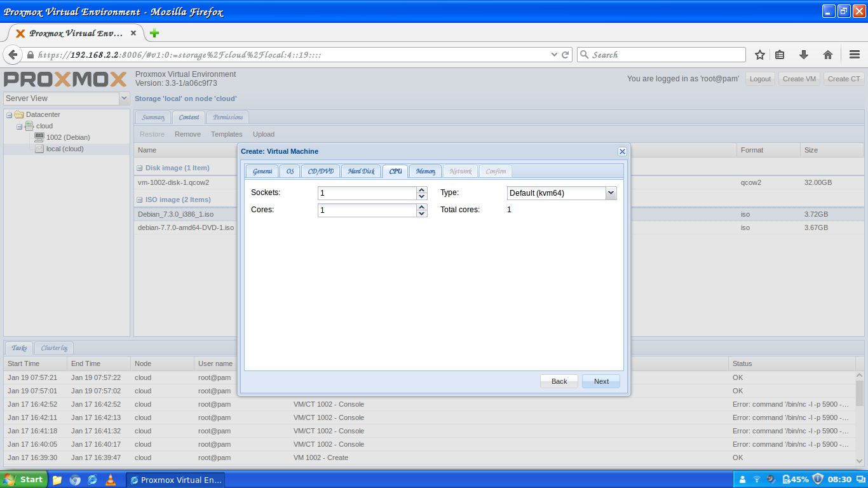Click the tasks list vertical scrollbar
Screen dimensions: 868x488
[x=860, y=417]
